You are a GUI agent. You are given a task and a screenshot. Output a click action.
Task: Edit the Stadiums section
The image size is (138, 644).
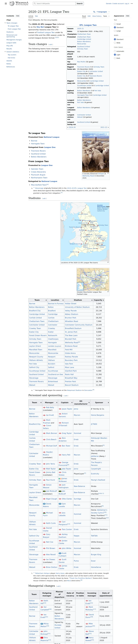[44, 198]
